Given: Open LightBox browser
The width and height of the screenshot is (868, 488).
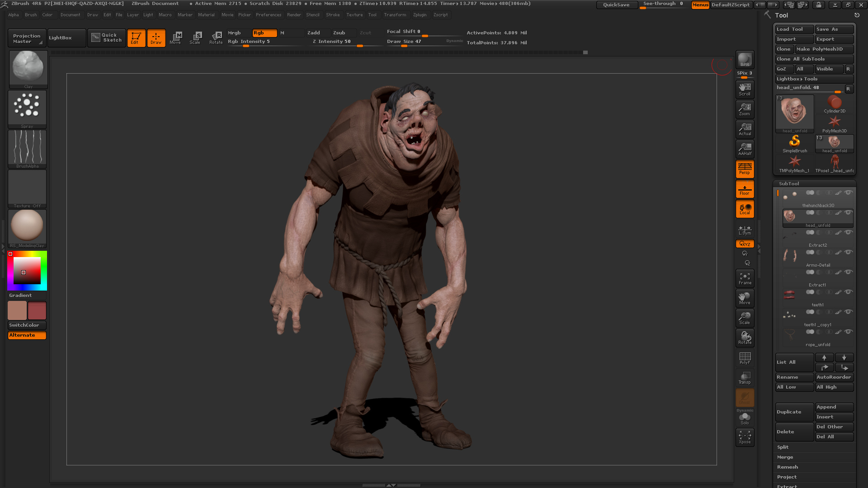Looking at the screenshot, I should tap(66, 38).
